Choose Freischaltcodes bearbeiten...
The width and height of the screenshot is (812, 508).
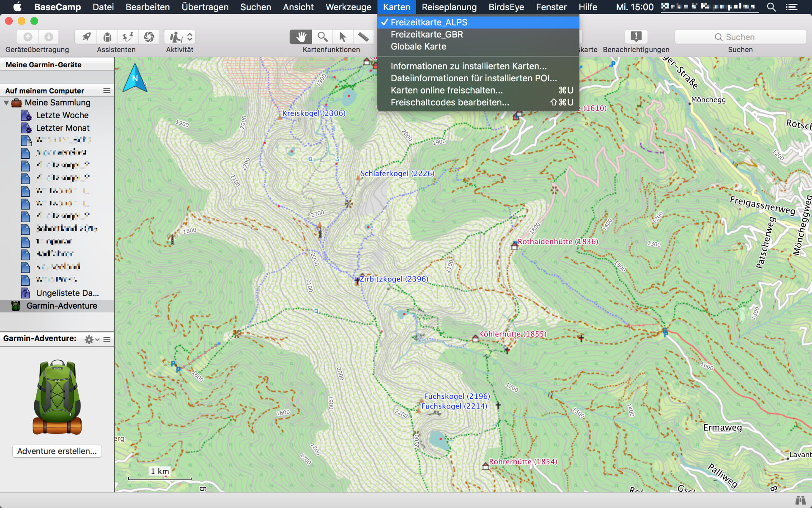coord(478,102)
